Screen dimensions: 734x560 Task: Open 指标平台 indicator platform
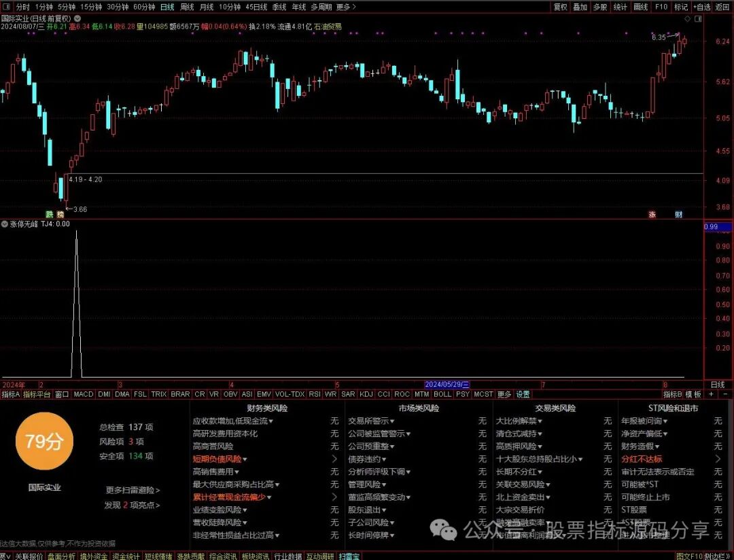[37, 394]
